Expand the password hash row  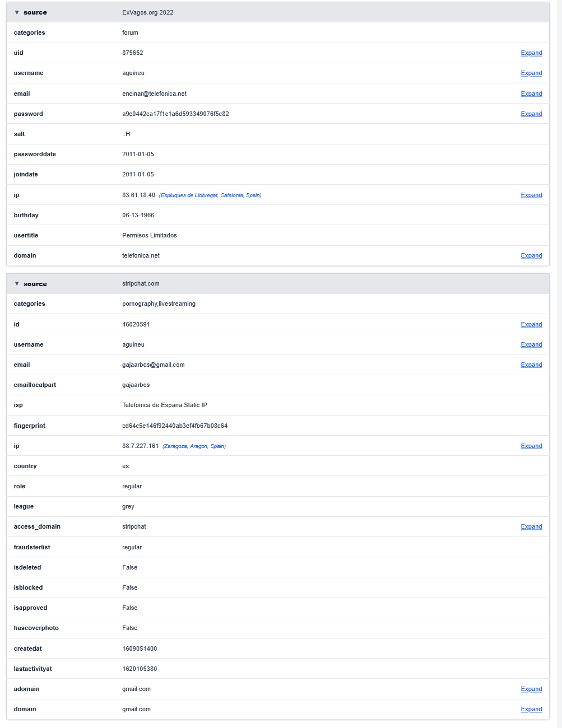531,114
